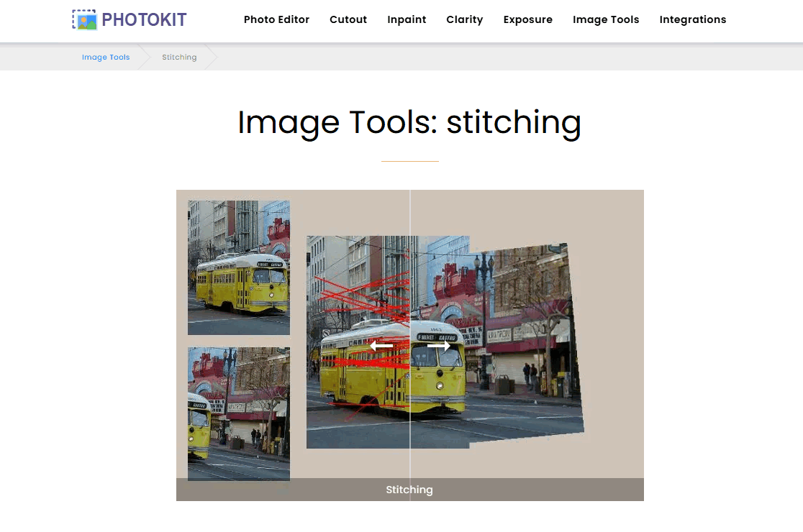
Task: Click the "Image Tools: stitching" page heading
Action: tap(409, 122)
